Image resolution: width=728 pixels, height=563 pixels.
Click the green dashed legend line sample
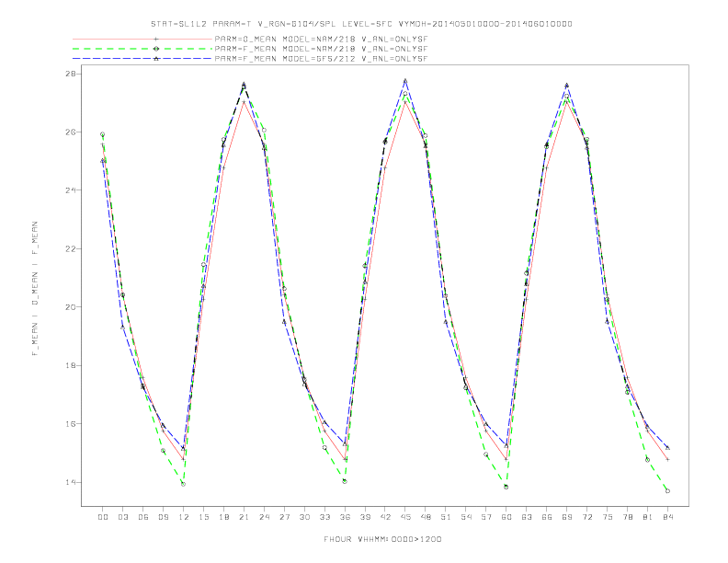pyautogui.click(x=142, y=49)
